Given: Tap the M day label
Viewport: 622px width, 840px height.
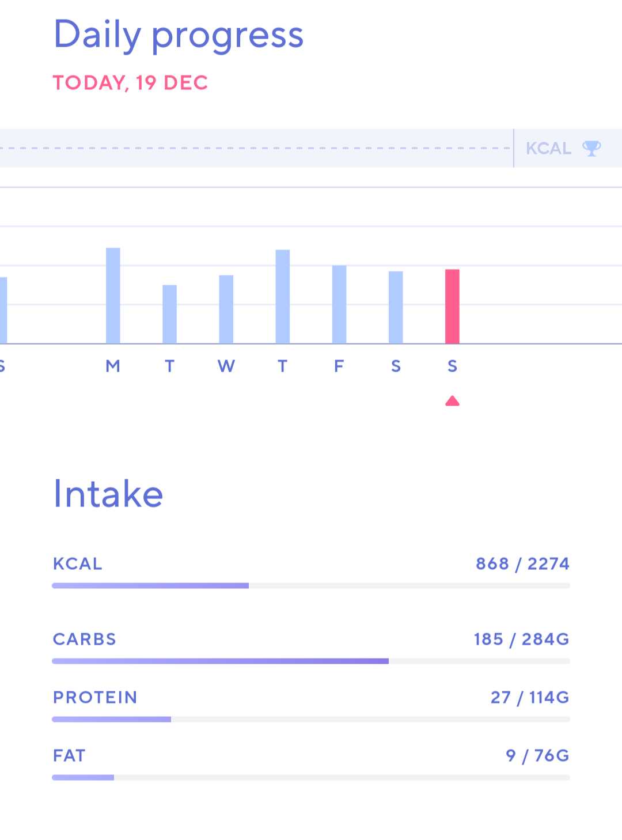Looking at the screenshot, I should pos(113,366).
